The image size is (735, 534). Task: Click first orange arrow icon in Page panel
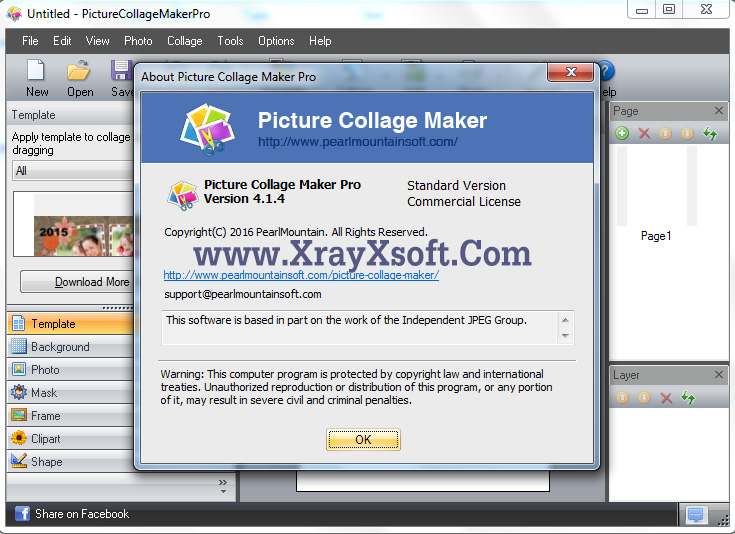click(x=665, y=133)
